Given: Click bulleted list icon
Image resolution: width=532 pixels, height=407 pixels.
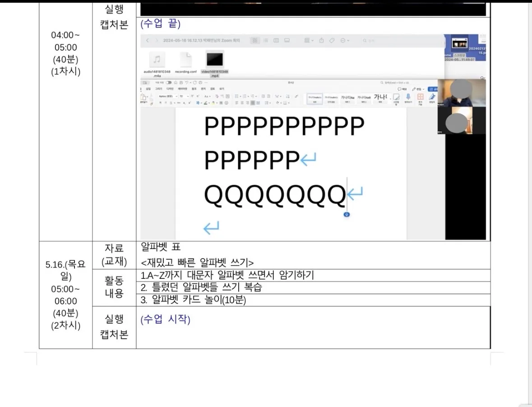Looking at the screenshot, I should (x=238, y=96).
